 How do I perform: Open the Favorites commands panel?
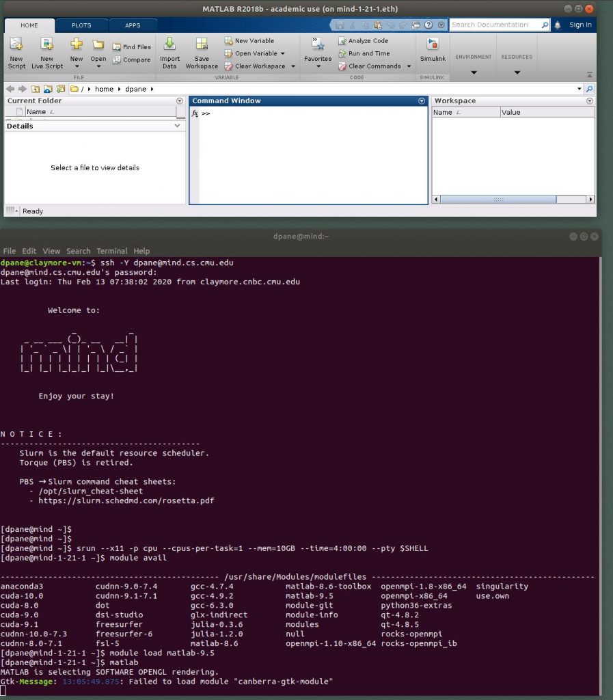click(x=317, y=55)
